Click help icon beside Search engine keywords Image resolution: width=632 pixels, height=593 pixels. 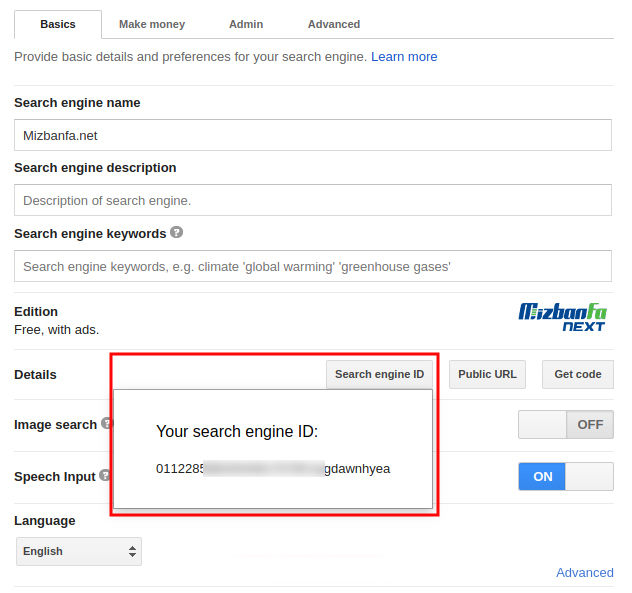177,232
